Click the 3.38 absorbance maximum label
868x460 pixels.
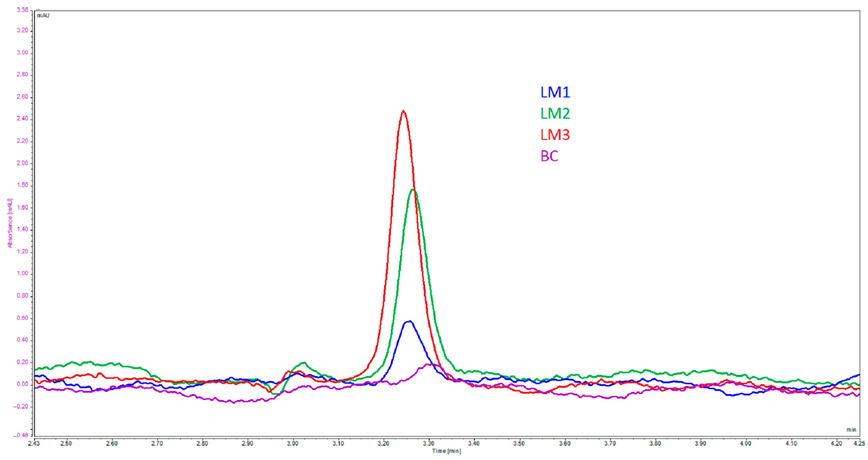[23, 10]
